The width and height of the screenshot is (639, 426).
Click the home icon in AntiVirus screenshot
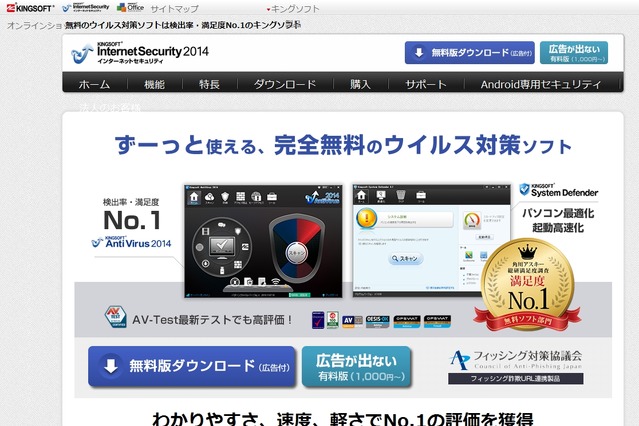(194, 197)
